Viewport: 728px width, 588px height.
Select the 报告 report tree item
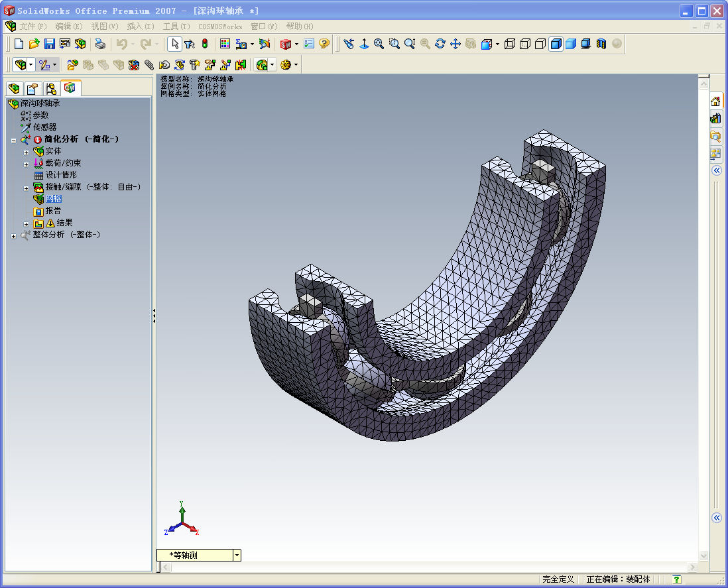53,211
